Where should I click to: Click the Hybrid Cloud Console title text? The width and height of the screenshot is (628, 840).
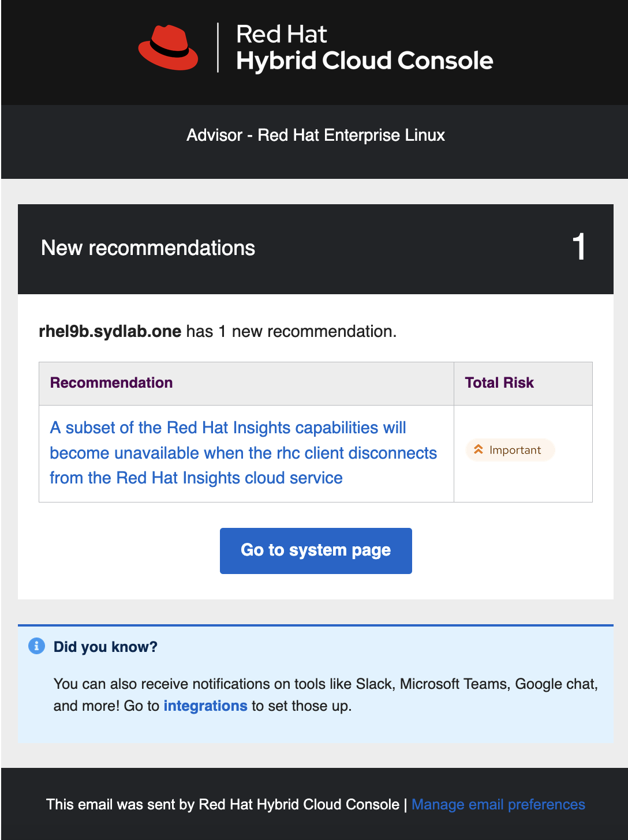coord(364,61)
